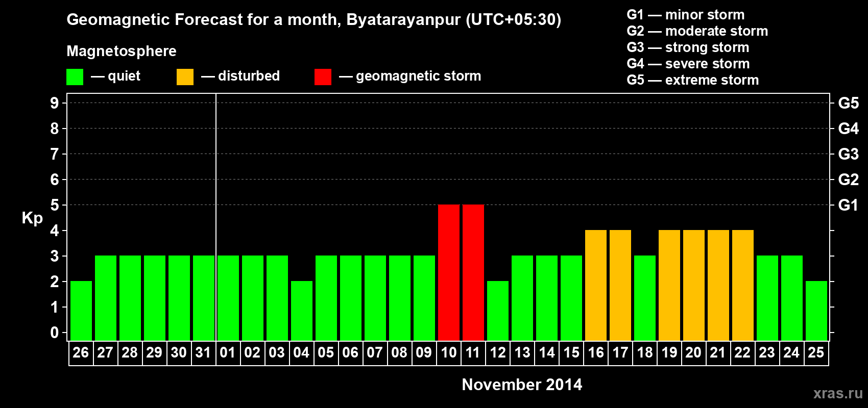This screenshot has width=868, height=408.
Task: Click date cell 20 on the axis
Action: pyautogui.click(x=693, y=353)
